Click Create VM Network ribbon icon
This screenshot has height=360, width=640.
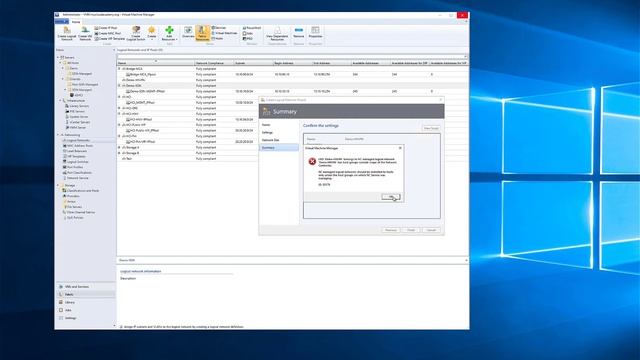85,33
